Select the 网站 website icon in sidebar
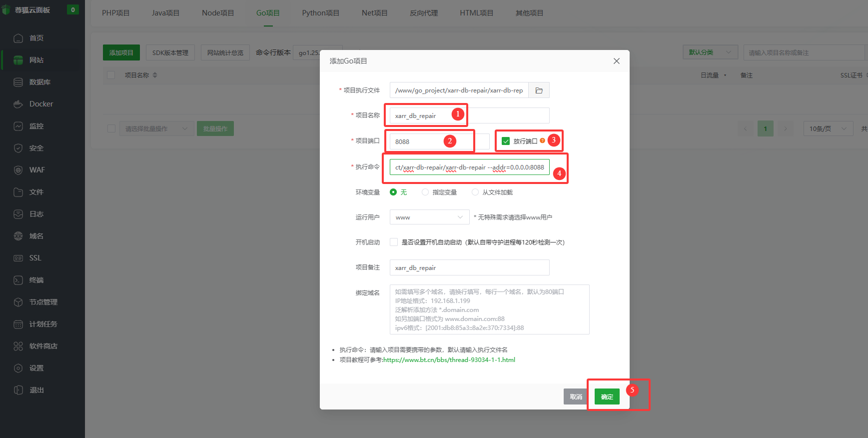 coord(18,60)
